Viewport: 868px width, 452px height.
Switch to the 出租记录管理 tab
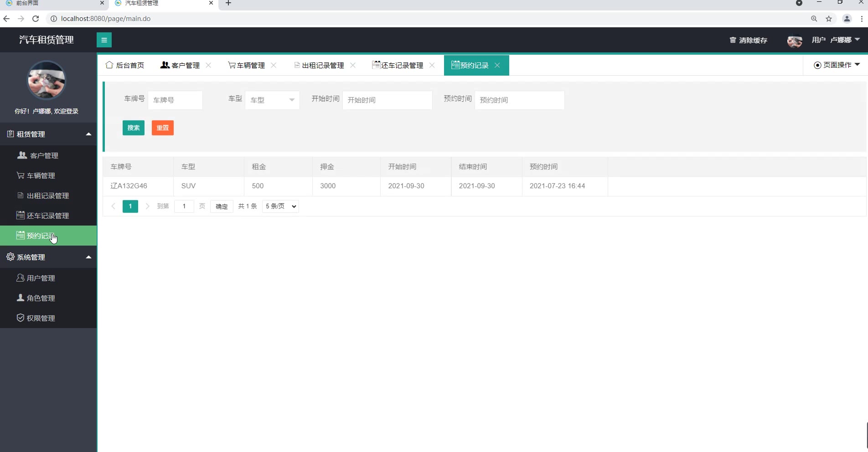click(319, 65)
